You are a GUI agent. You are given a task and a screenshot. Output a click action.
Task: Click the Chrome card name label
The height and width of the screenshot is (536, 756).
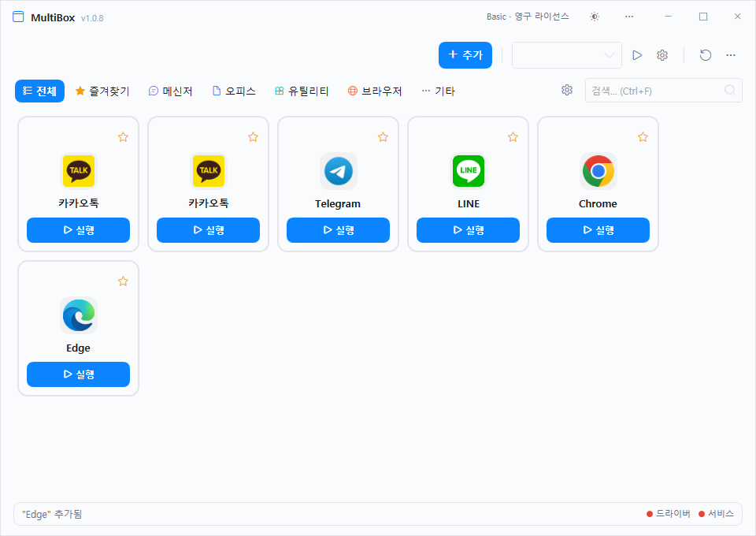tap(598, 203)
